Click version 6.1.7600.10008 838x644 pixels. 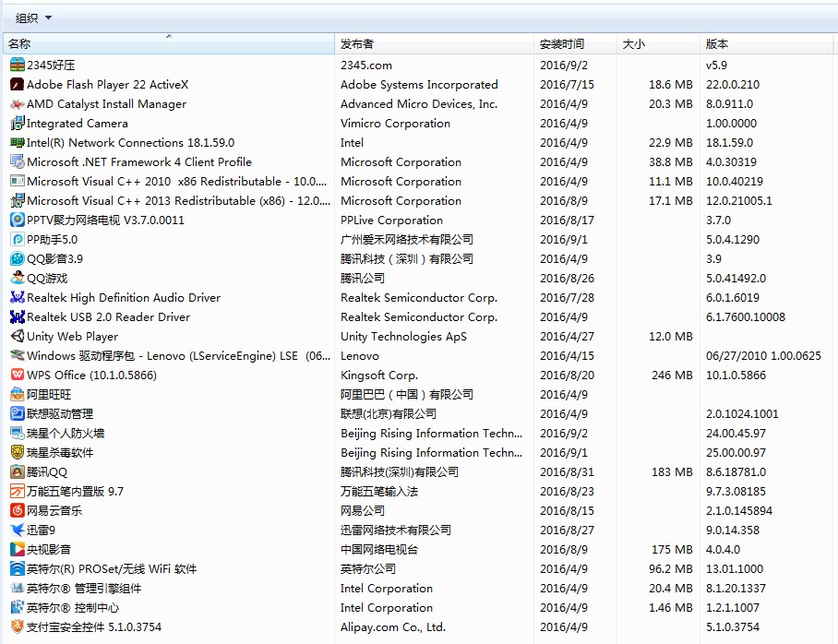click(x=746, y=316)
